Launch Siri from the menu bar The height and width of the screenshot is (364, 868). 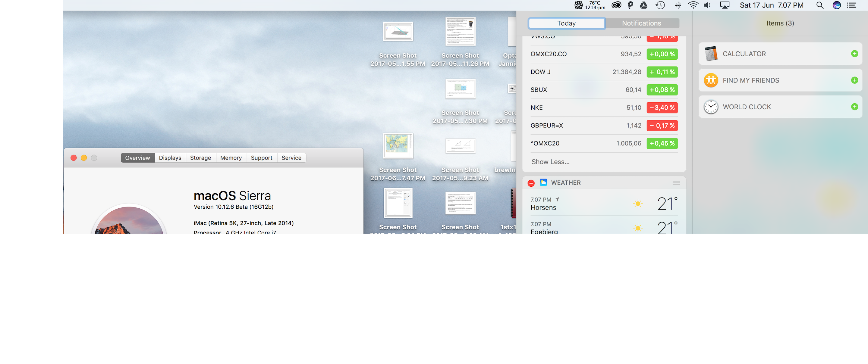pos(837,5)
